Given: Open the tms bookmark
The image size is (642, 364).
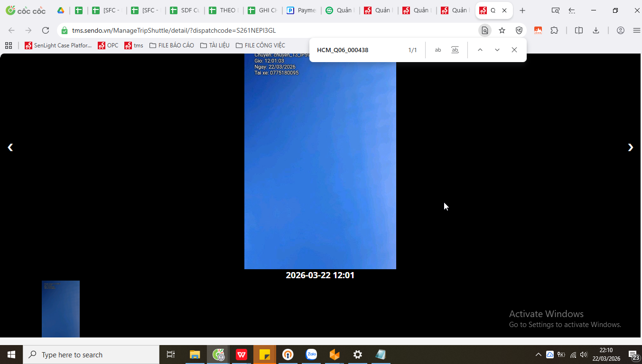Looking at the screenshot, I should pos(134,45).
